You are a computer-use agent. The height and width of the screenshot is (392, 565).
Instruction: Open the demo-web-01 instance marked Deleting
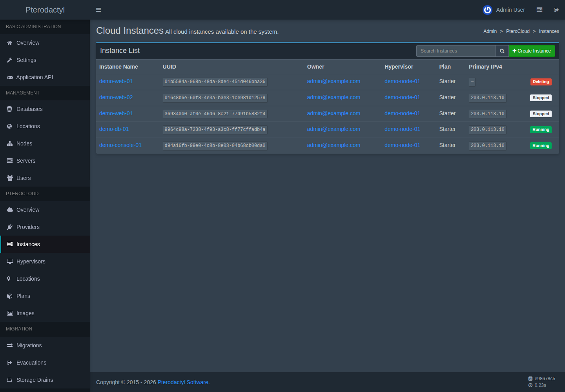[x=116, y=81]
